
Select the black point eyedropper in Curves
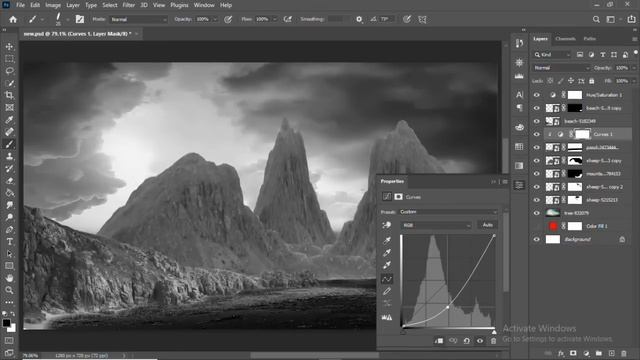(x=387, y=240)
